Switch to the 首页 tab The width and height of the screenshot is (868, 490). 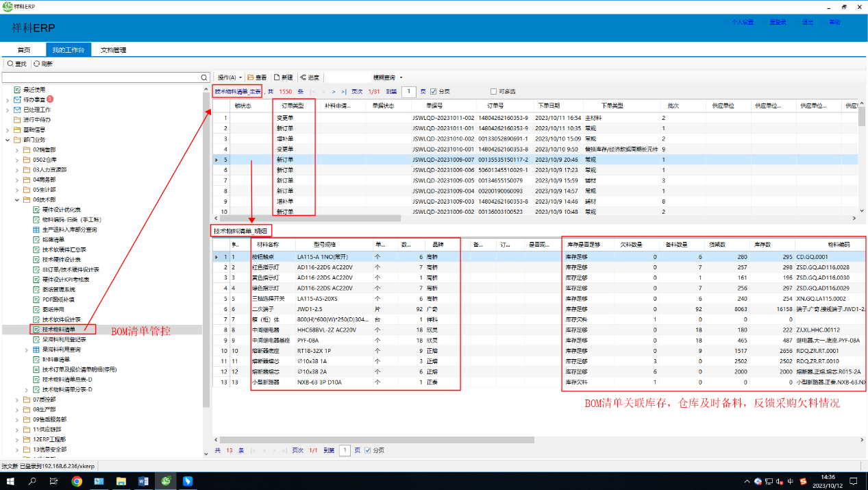24,50
